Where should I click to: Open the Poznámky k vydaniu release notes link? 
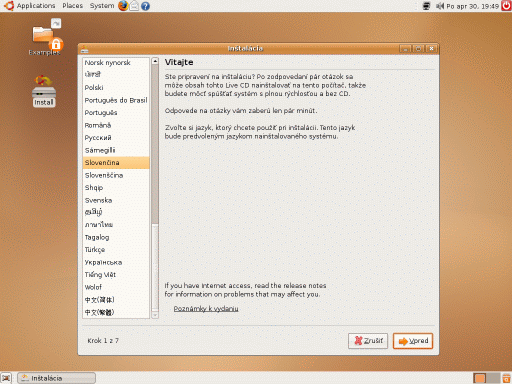pos(206,309)
